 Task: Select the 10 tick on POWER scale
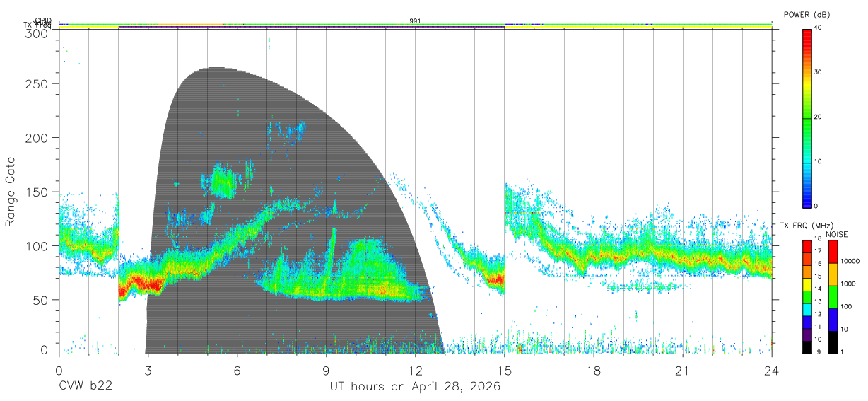819,162
